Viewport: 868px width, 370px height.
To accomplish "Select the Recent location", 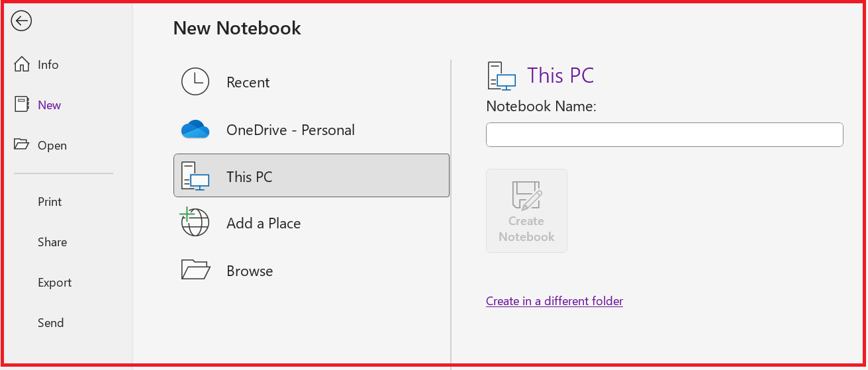I will click(x=311, y=82).
